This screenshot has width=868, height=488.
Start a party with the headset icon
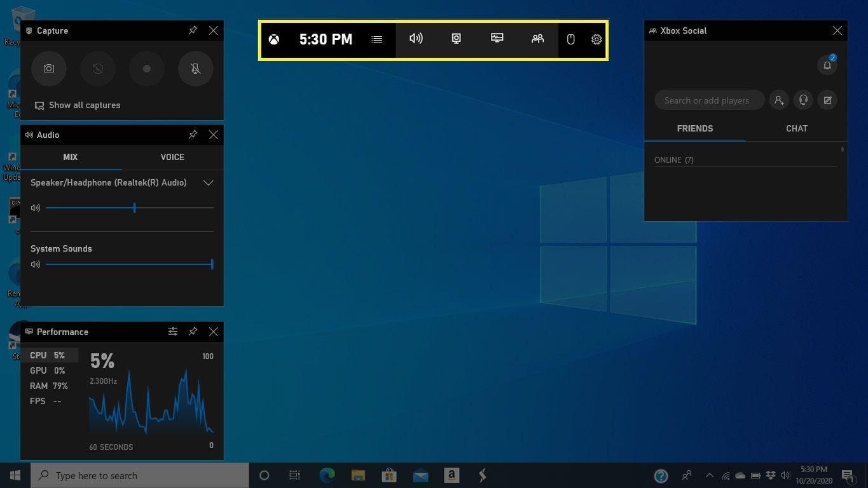(803, 100)
